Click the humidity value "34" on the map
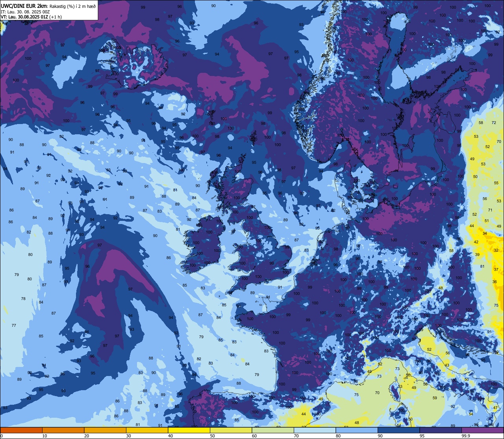504x439 pixels. [485, 233]
